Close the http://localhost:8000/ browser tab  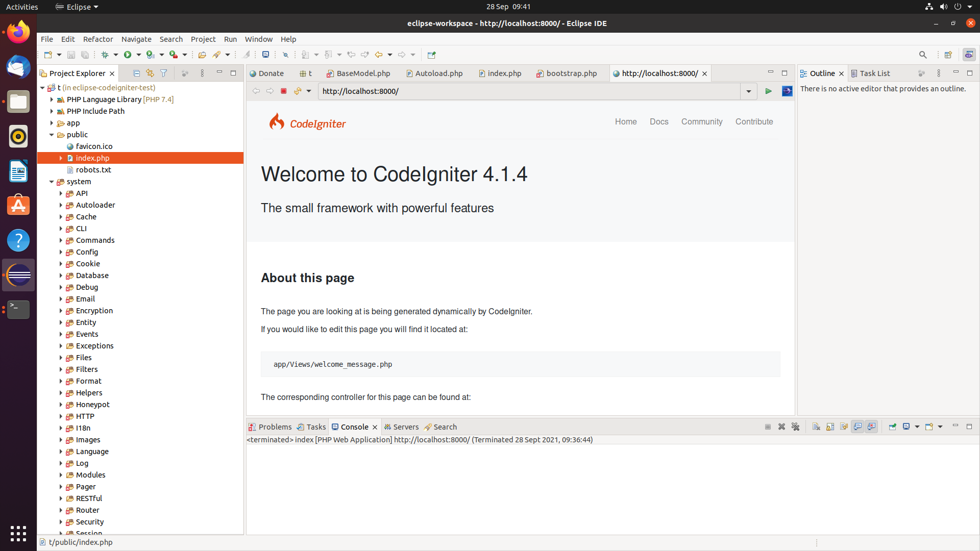click(704, 73)
